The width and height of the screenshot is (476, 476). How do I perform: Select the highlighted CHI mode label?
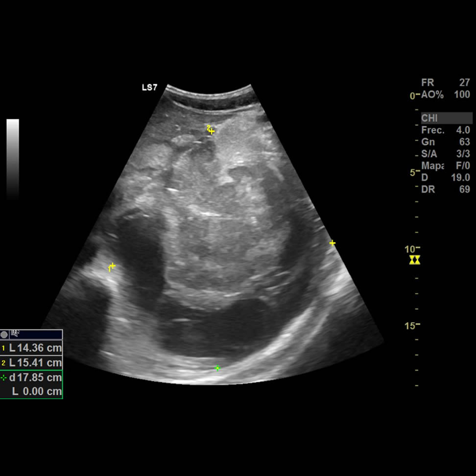pos(446,119)
